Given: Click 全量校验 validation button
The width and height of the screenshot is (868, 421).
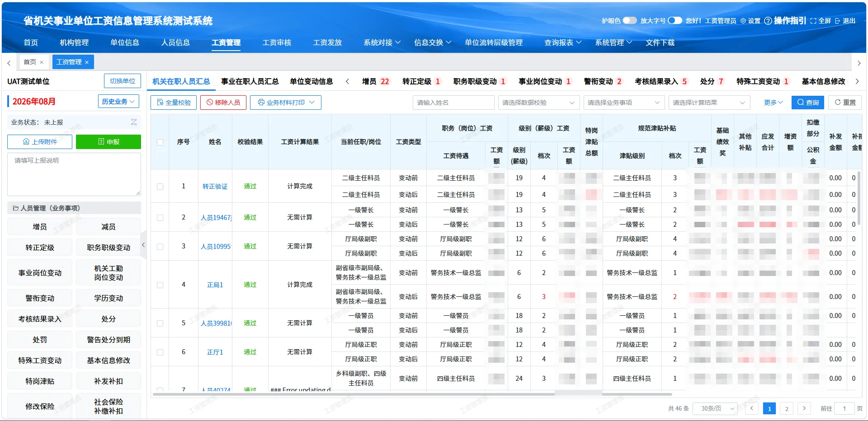Looking at the screenshot, I should (x=174, y=103).
